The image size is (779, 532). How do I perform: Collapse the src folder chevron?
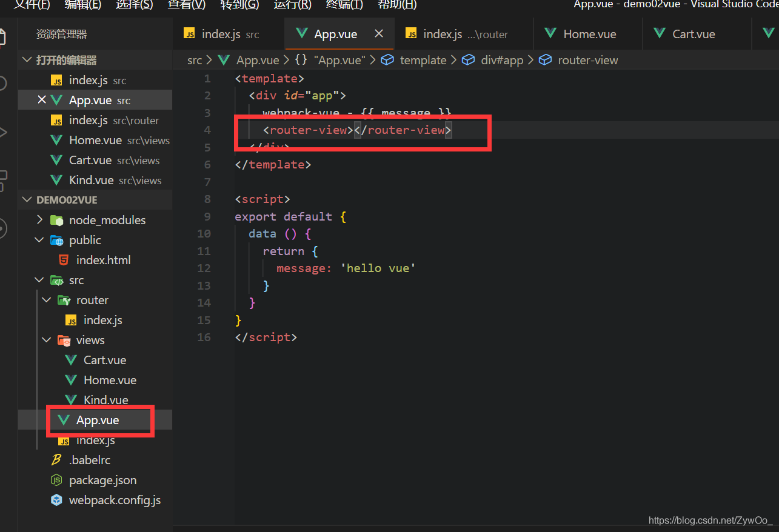point(40,280)
